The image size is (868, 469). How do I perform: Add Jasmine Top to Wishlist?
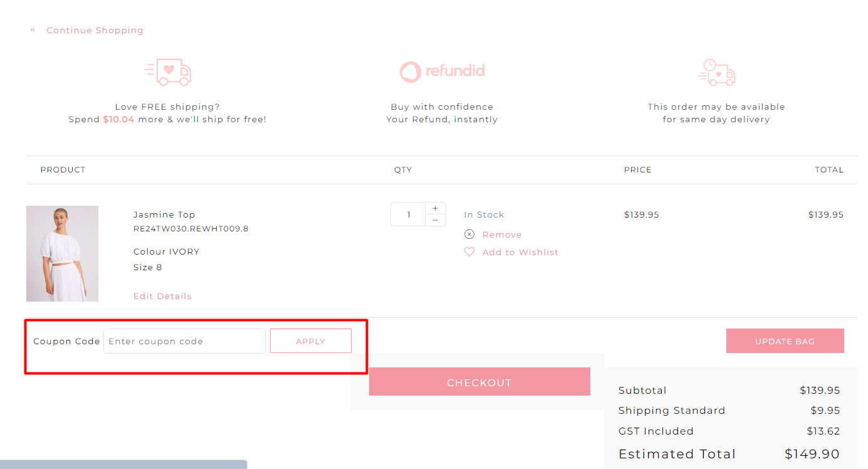click(x=520, y=252)
